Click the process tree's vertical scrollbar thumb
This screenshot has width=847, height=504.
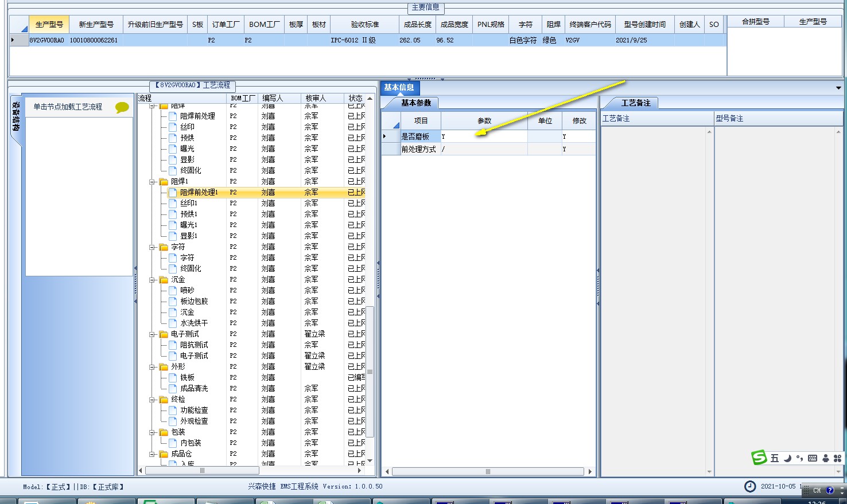370,372
